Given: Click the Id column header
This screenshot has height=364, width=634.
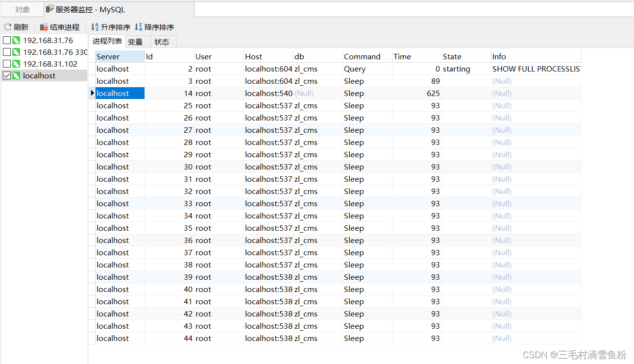Looking at the screenshot, I should [170, 56].
